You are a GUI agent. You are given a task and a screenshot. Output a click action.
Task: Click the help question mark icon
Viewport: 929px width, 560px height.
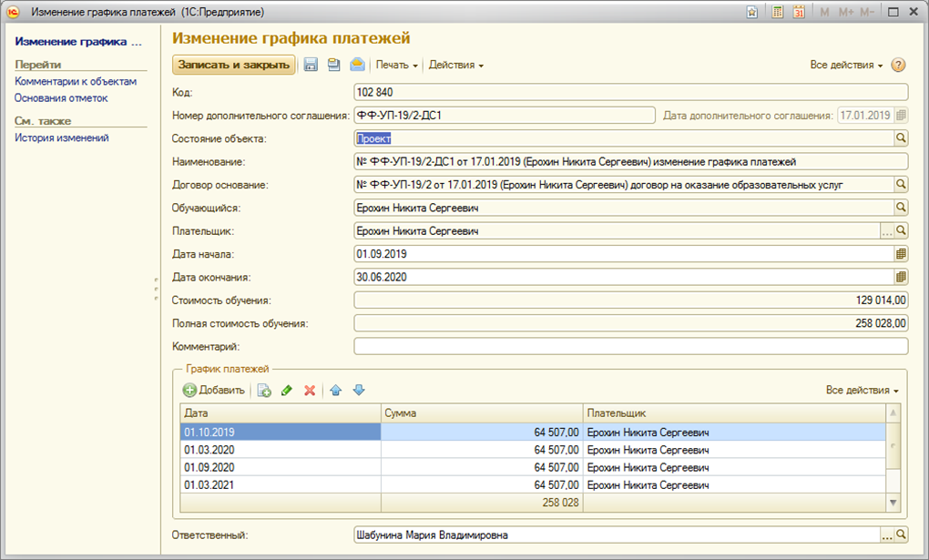[x=898, y=65]
